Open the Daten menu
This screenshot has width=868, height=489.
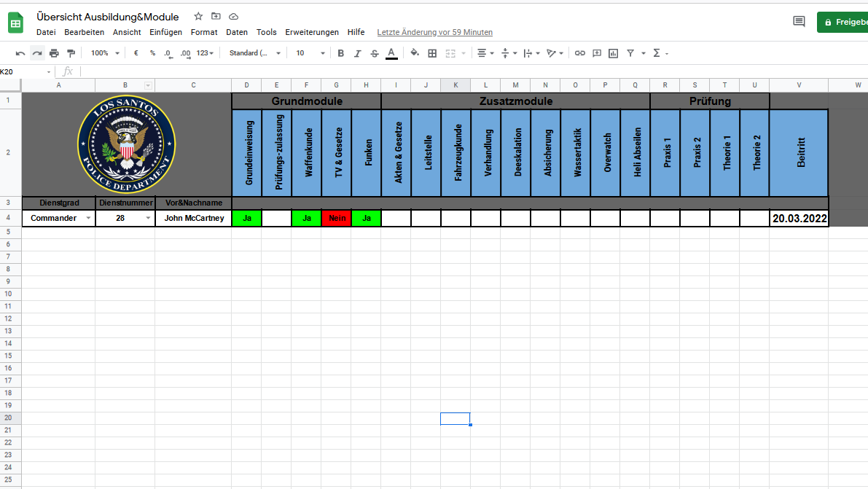point(236,32)
